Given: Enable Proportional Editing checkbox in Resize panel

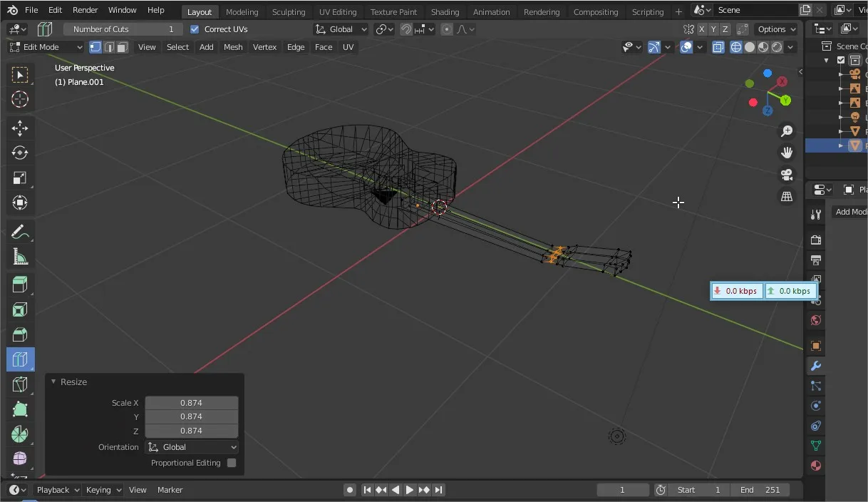Looking at the screenshot, I should pos(232,463).
